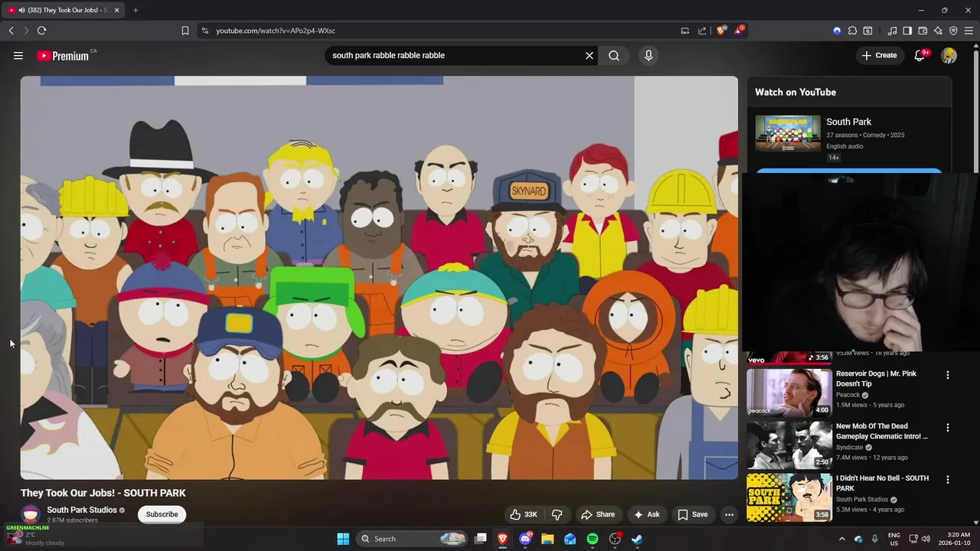The width and height of the screenshot is (980, 551).
Task: Open the tab search toolbar icon
Action: click(867, 31)
